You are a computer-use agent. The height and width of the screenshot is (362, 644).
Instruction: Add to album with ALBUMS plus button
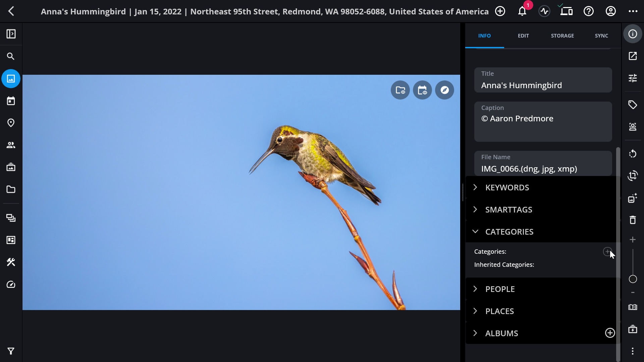point(610,333)
